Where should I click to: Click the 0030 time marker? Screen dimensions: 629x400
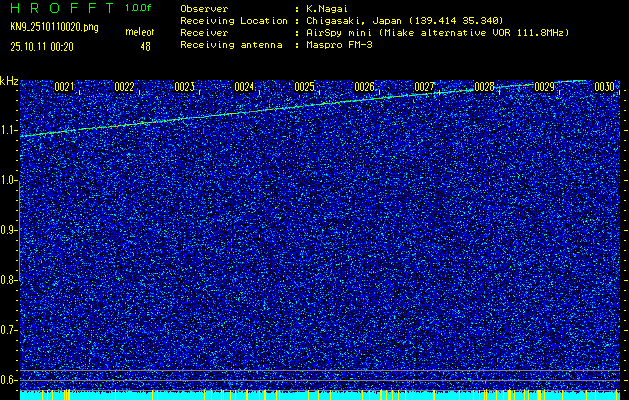pyautogui.click(x=604, y=87)
